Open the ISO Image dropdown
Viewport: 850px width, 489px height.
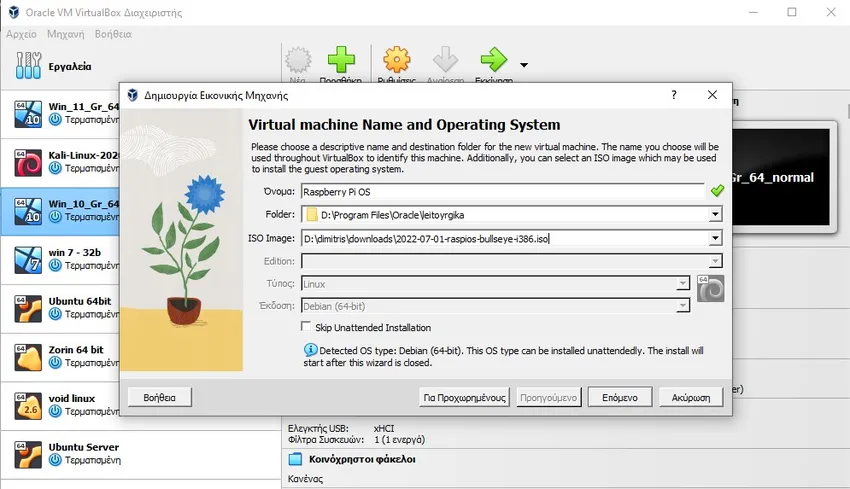point(716,238)
